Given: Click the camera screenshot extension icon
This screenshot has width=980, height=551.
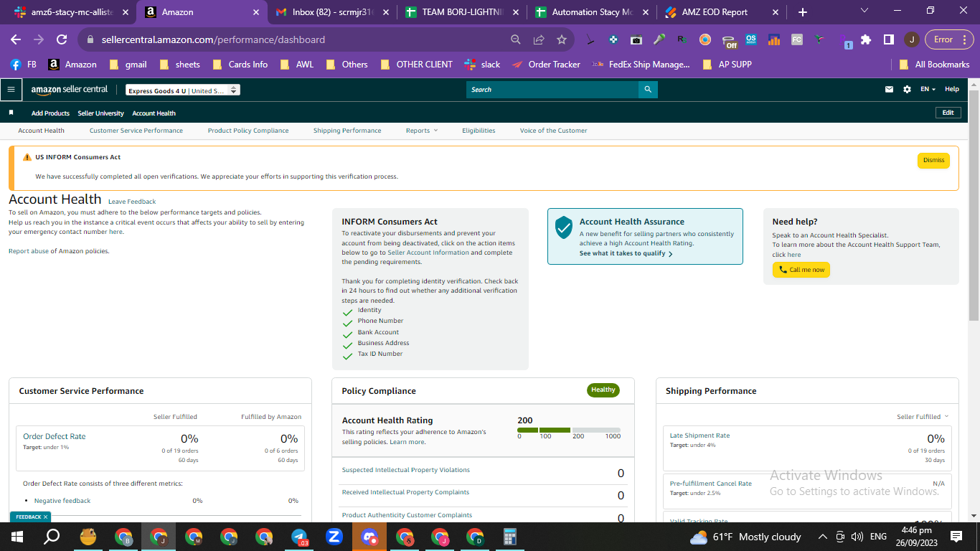Looking at the screenshot, I should (x=636, y=39).
